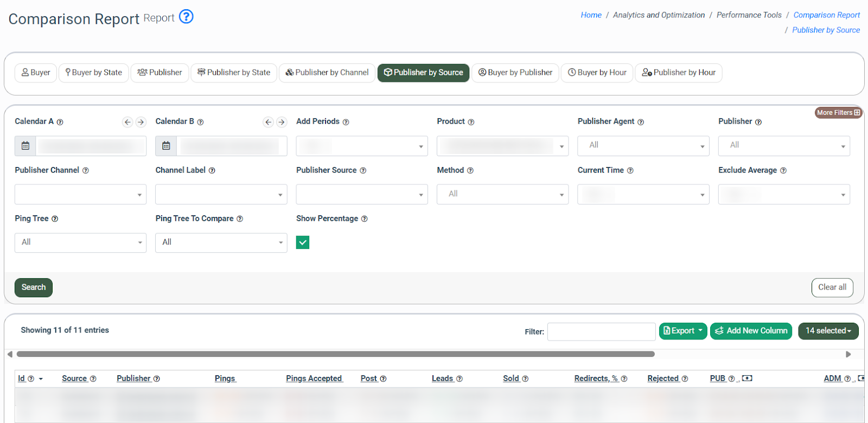Click the Filter text input field
Image resolution: width=868 pixels, height=423 pixels.
click(x=601, y=332)
